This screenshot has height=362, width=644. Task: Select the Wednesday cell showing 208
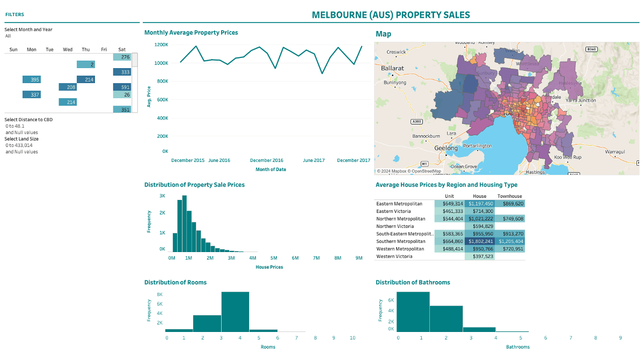click(x=68, y=87)
